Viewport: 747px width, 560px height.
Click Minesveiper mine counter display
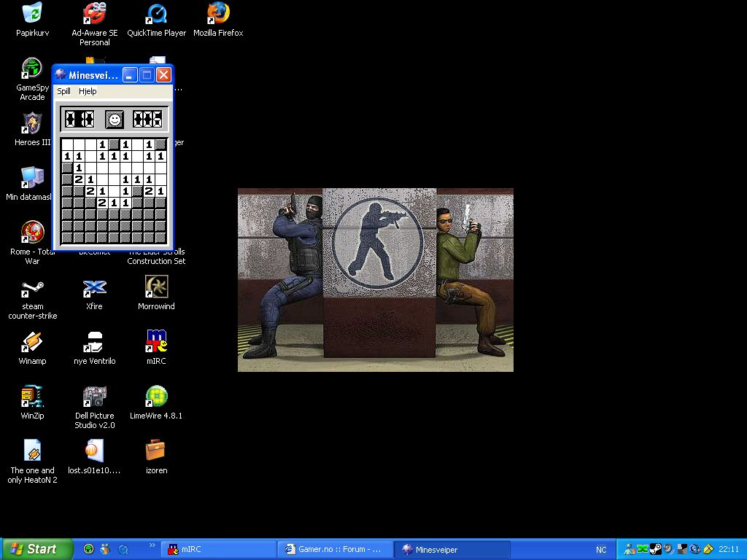[x=80, y=119]
